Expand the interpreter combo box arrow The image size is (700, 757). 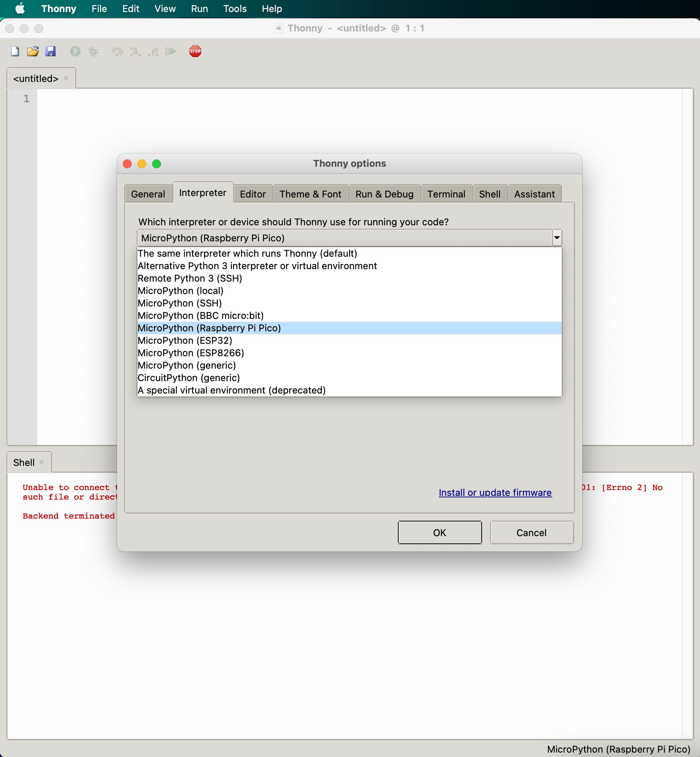[x=557, y=238]
